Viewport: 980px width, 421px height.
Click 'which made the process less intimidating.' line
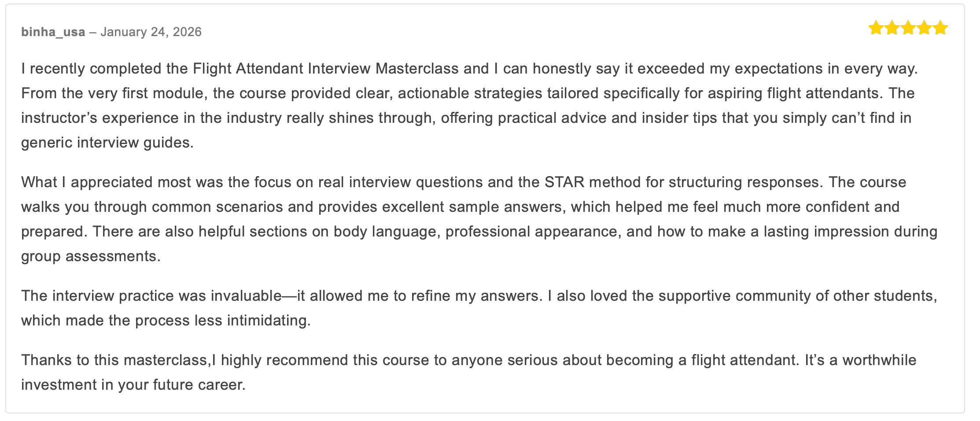(x=166, y=321)
